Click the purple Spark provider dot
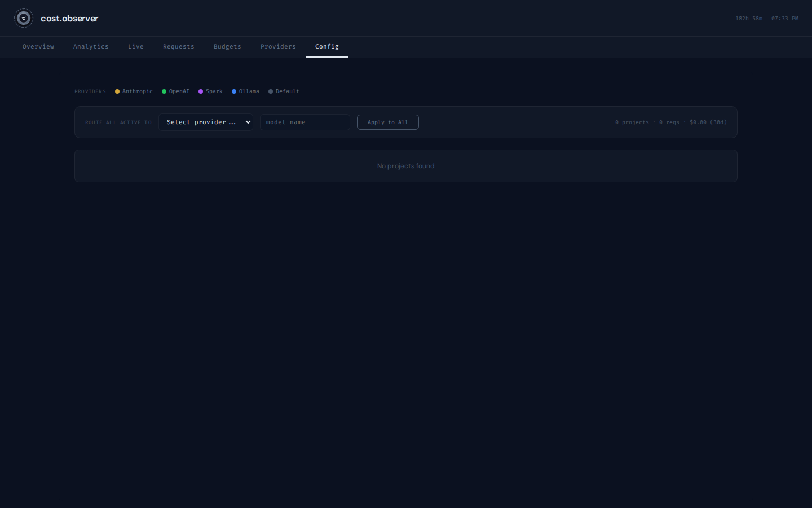Screen dimensions: 812x508 coord(201,91)
